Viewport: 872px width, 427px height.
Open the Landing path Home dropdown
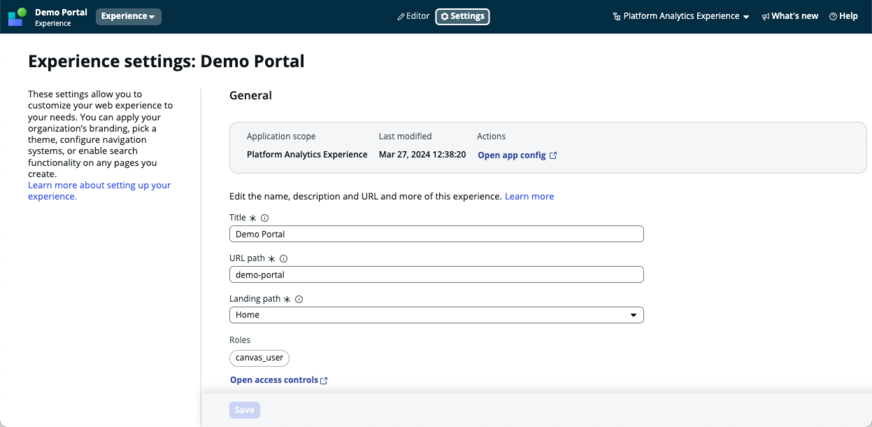coord(436,315)
